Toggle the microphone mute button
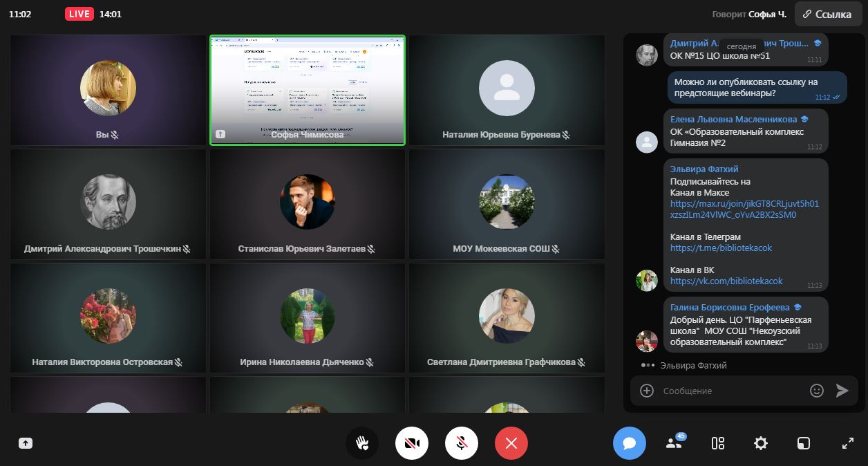Image resolution: width=868 pixels, height=466 pixels. click(462, 443)
